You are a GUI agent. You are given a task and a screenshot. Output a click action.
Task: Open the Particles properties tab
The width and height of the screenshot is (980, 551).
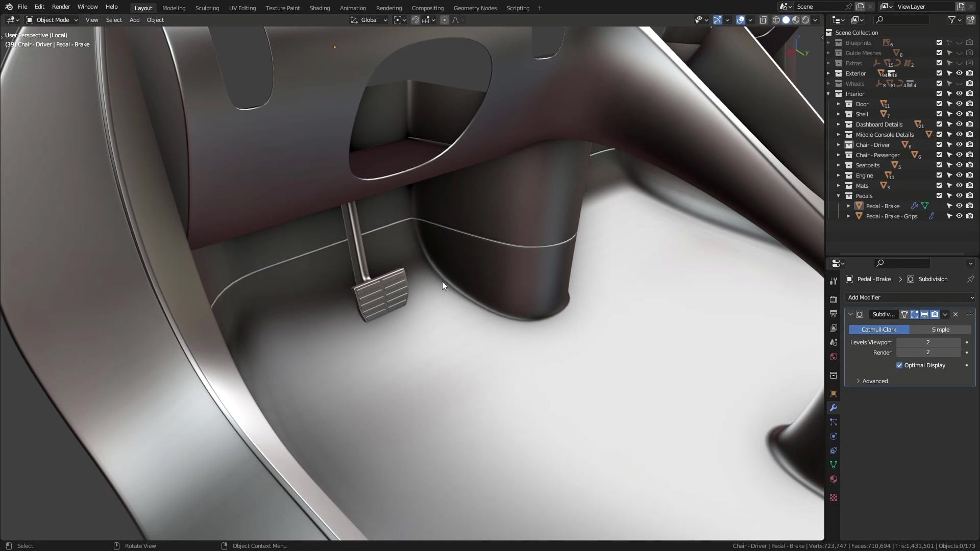click(834, 422)
